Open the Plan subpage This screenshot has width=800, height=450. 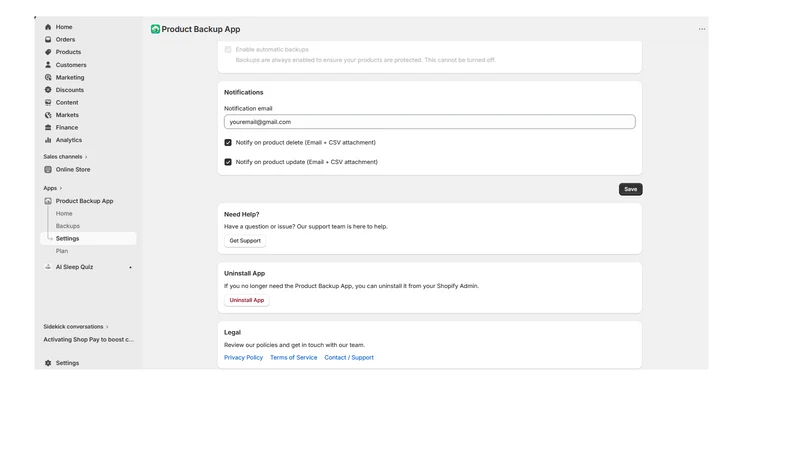click(x=62, y=251)
